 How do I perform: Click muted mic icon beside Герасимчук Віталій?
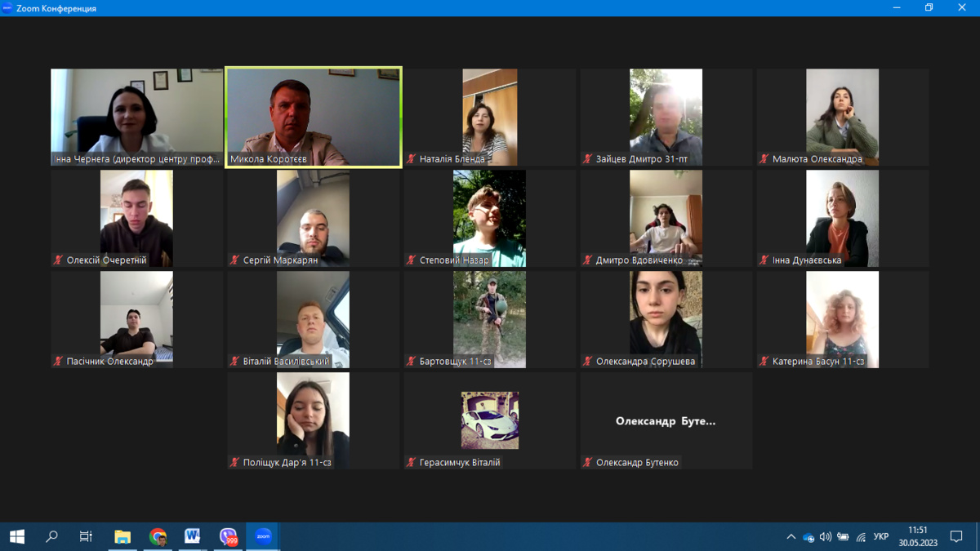pos(412,462)
